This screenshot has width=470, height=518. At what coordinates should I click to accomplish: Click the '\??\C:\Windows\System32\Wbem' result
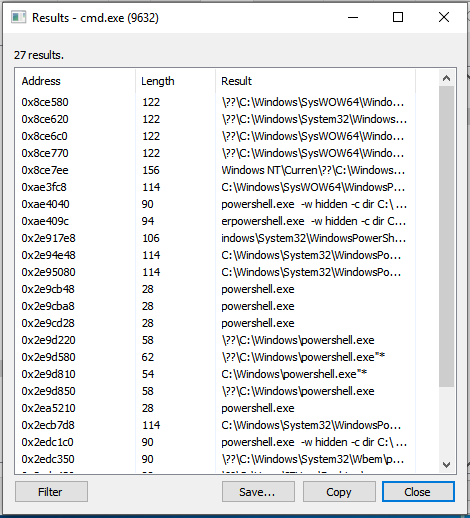point(313,459)
